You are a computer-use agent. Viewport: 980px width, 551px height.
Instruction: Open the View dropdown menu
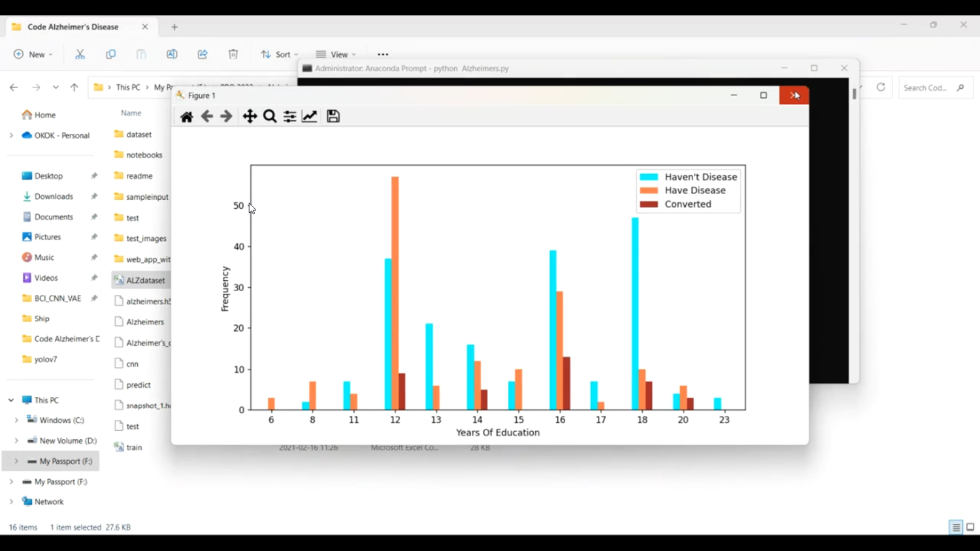coord(336,54)
